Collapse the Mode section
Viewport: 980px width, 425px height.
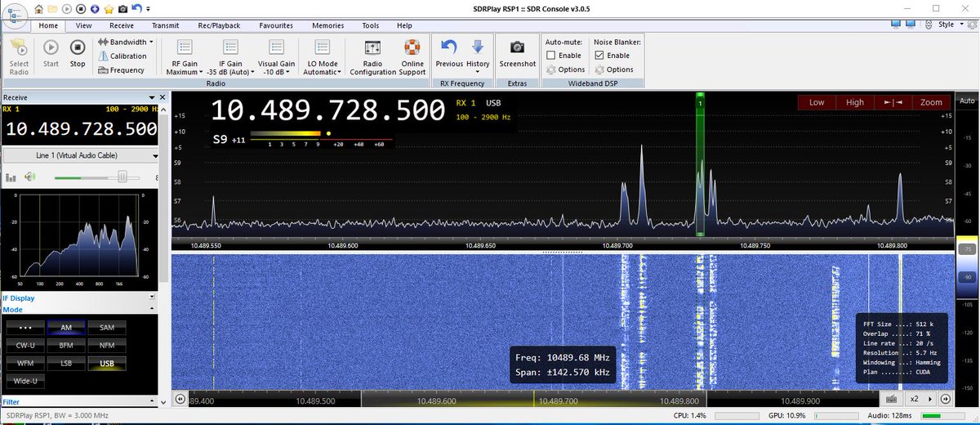tap(152, 310)
